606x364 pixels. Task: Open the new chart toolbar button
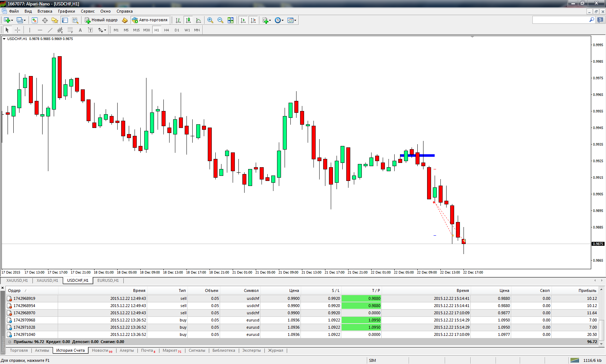pyautogui.click(x=6, y=20)
